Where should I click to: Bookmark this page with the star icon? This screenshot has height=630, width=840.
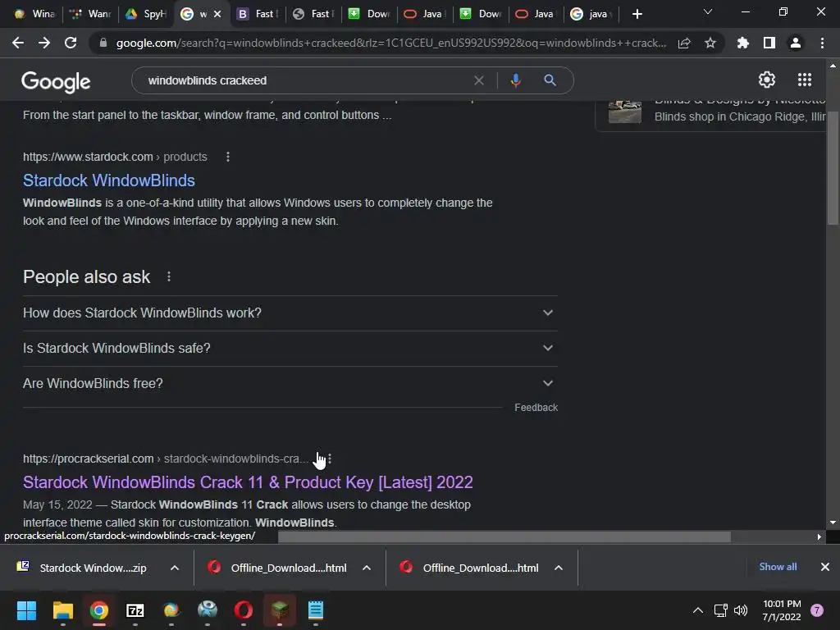pyautogui.click(x=710, y=43)
